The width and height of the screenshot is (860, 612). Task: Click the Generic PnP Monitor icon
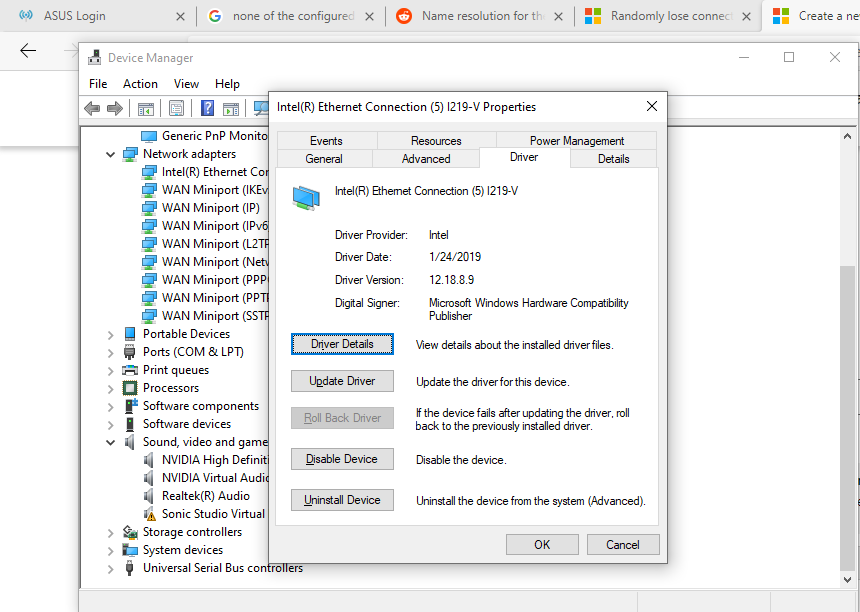(x=149, y=136)
